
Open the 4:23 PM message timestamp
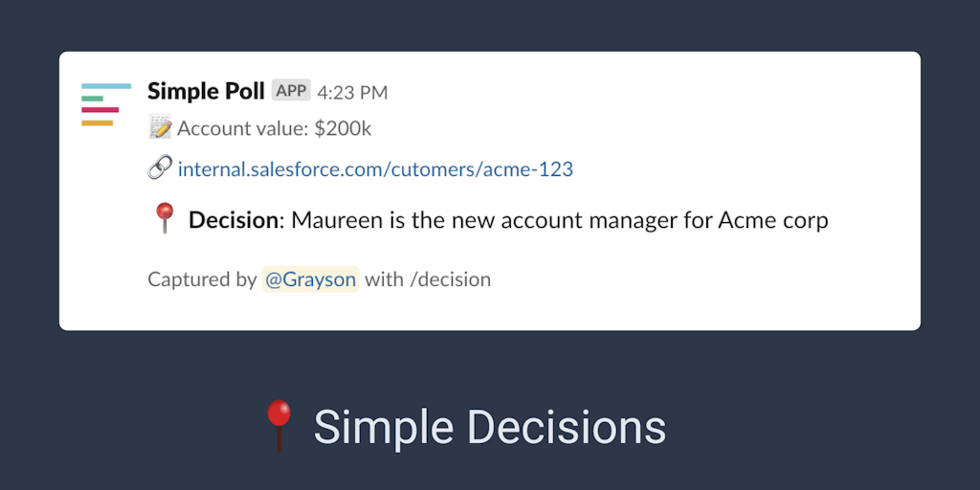(352, 93)
